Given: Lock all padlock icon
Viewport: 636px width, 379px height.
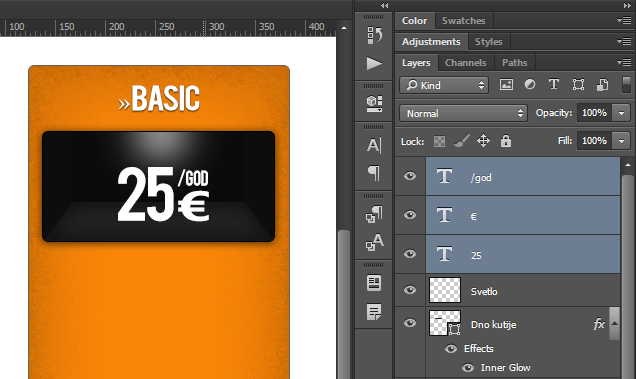Looking at the screenshot, I should tap(505, 141).
